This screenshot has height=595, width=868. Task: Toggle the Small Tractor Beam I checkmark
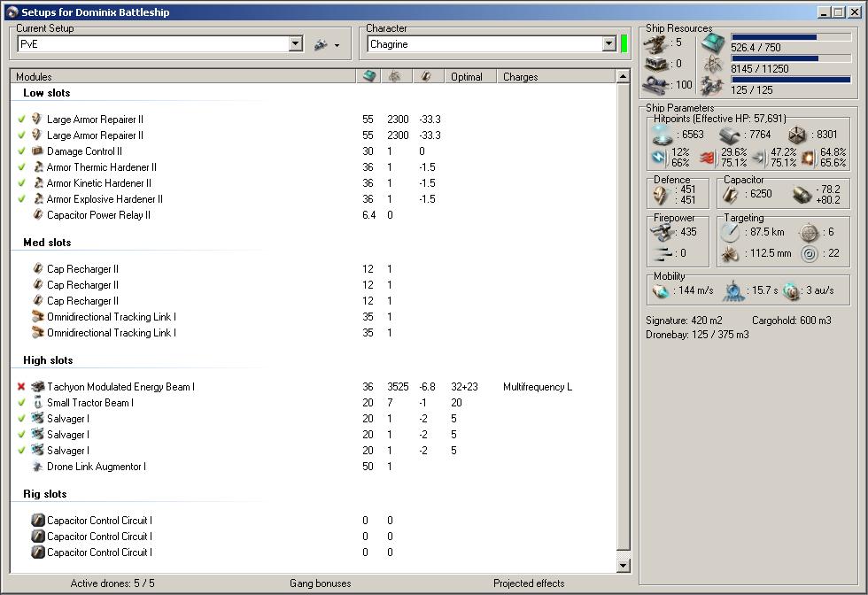click(21, 403)
